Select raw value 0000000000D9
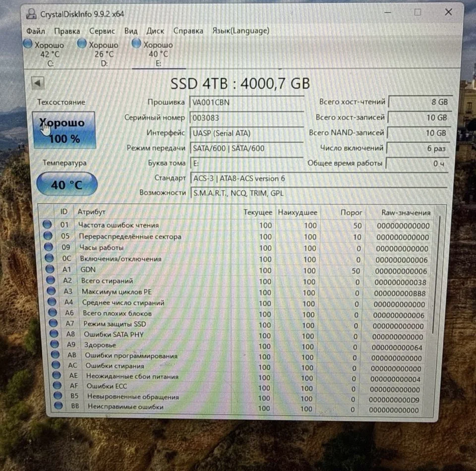This screenshot has height=471, width=476. pyautogui.click(x=394, y=400)
